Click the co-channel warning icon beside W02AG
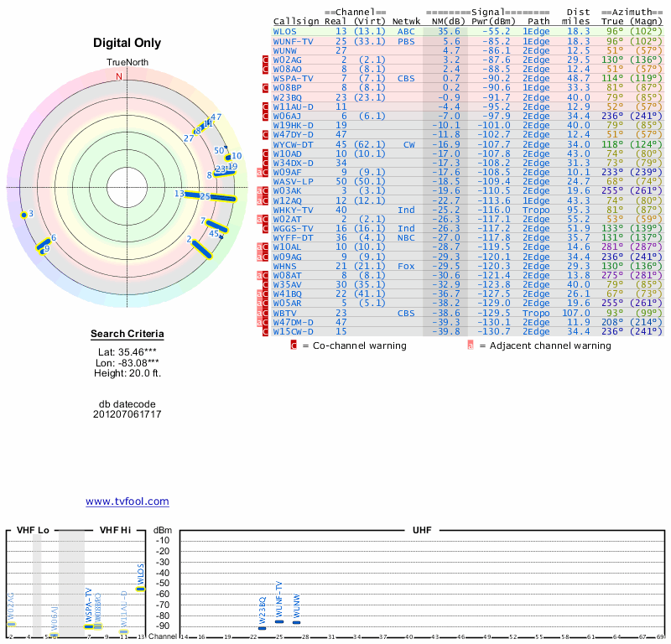The height and width of the screenshot is (644, 671). (265, 60)
